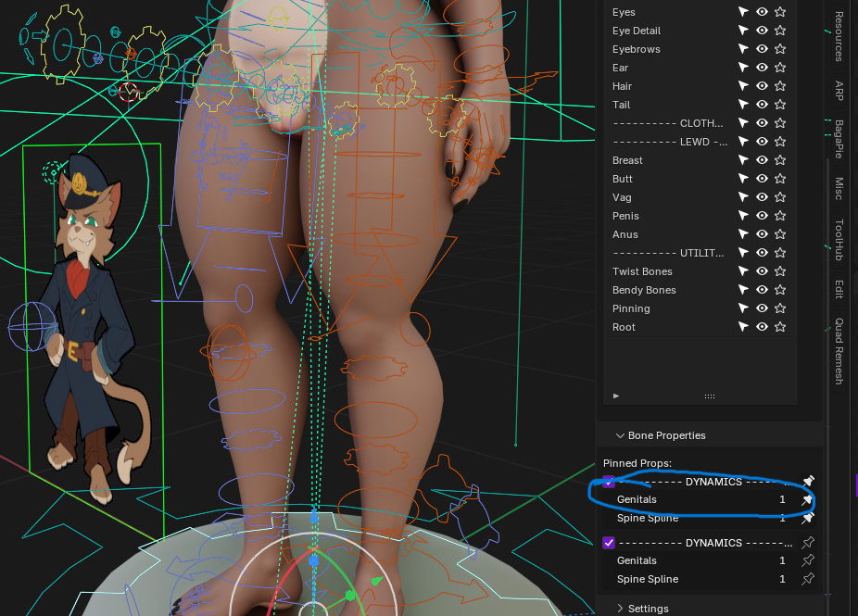
Task: Hide the Tail bone collection
Action: pyautogui.click(x=762, y=105)
